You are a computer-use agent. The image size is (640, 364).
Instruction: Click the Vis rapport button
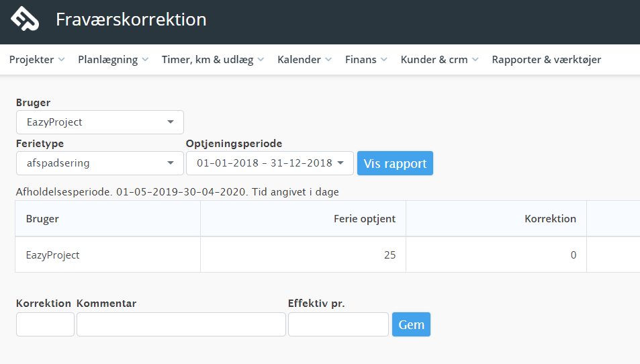(x=395, y=163)
